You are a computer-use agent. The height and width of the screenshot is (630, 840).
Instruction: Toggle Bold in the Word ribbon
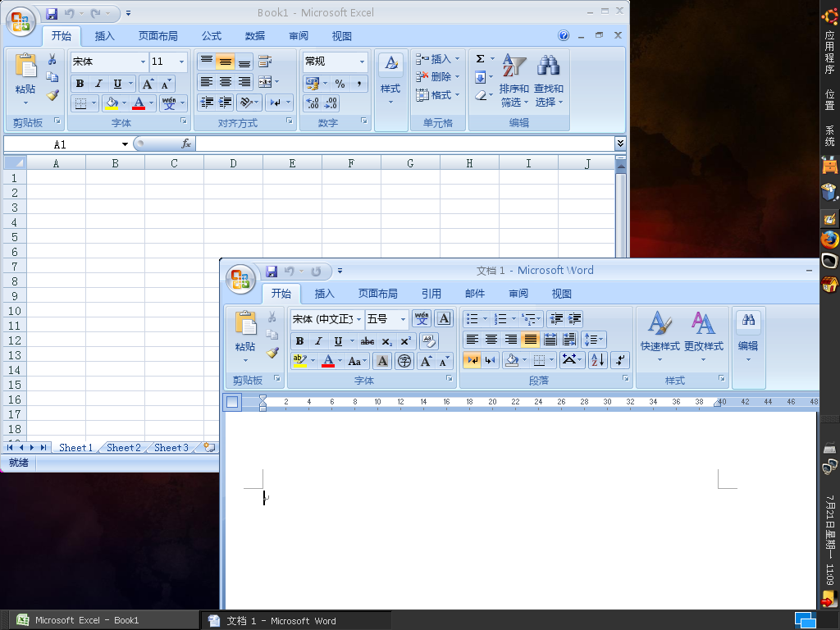pos(299,341)
